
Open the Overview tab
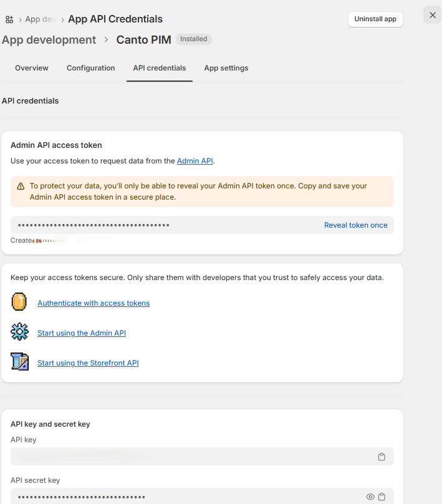coord(31,68)
